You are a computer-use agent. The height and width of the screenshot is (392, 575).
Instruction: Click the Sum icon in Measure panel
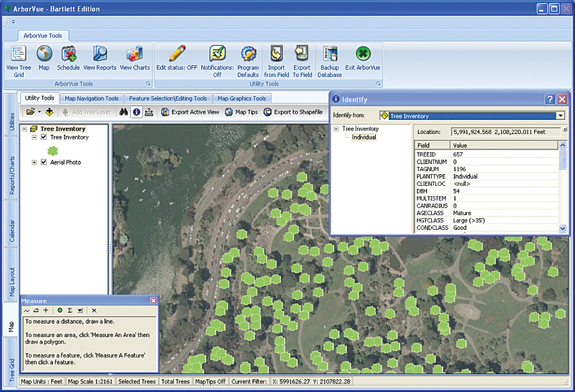(69, 310)
